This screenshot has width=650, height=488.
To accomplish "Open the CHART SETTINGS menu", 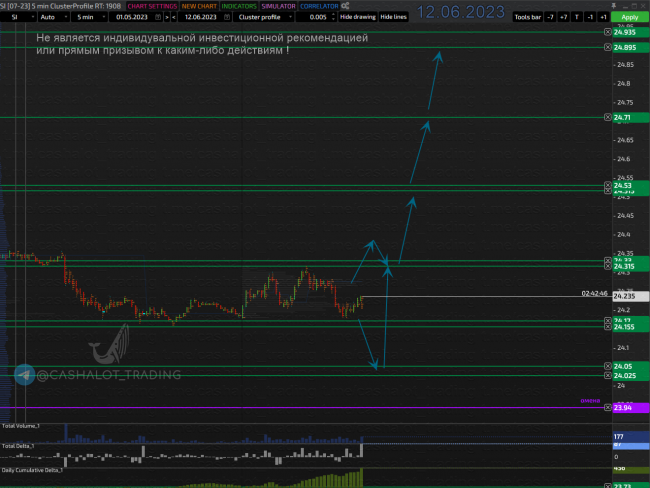I will 152,6.
